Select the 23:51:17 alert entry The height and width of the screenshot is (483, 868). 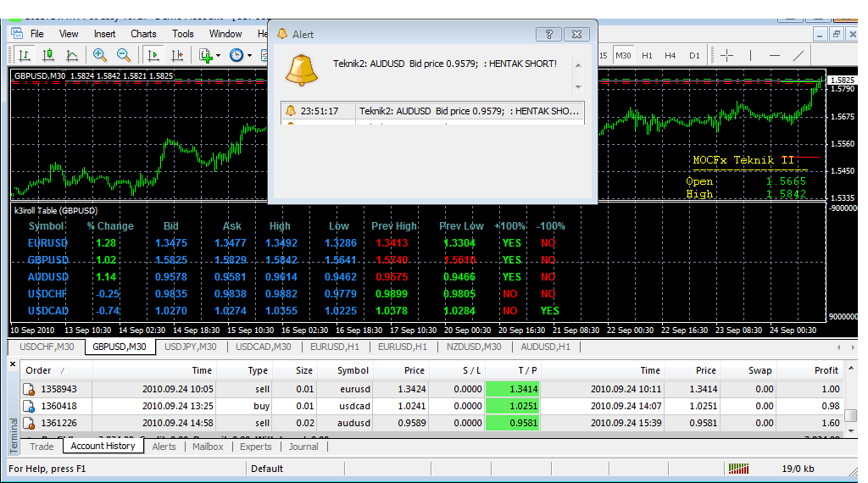pos(432,111)
